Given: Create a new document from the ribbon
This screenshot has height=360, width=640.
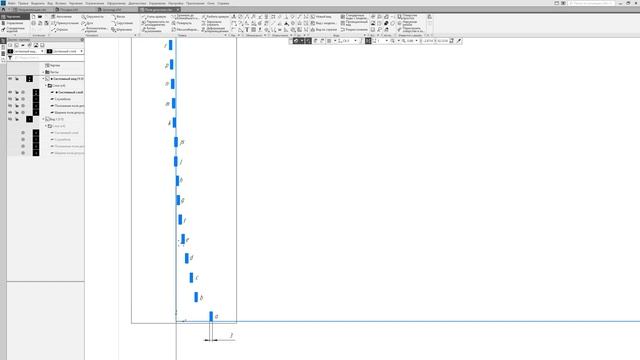Looking at the screenshot, I should pos(33,17).
